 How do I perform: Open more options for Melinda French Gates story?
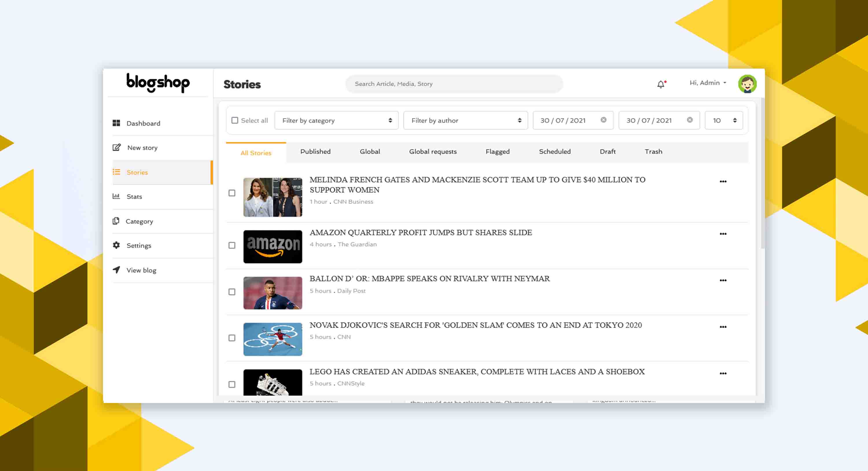click(x=723, y=182)
